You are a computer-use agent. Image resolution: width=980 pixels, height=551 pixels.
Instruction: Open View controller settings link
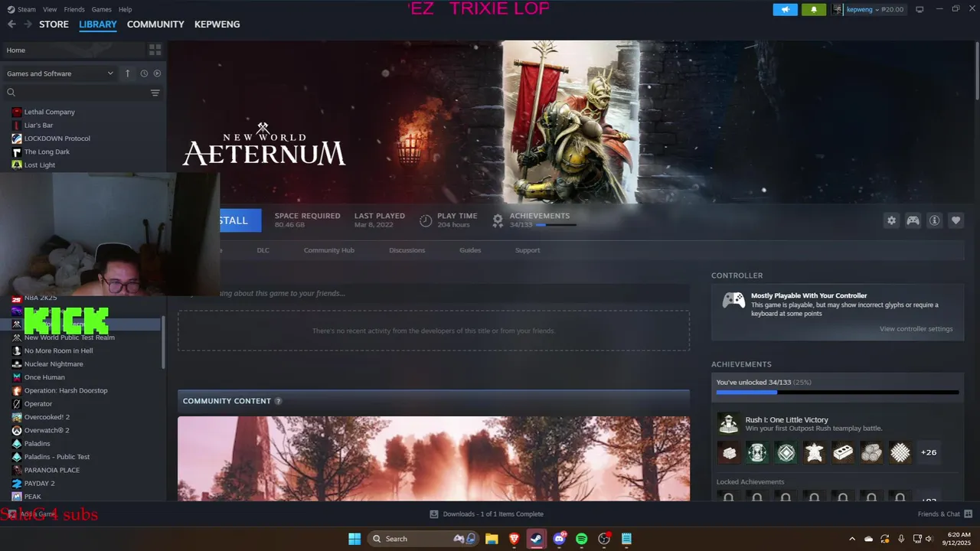pyautogui.click(x=916, y=329)
